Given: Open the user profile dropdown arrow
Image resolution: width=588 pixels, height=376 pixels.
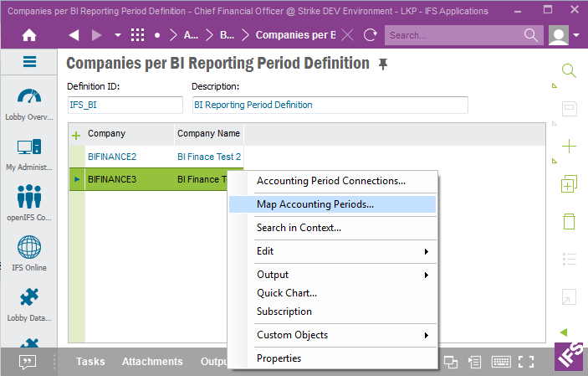Looking at the screenshot, I should pyautogui.click(x=578, y=35).
